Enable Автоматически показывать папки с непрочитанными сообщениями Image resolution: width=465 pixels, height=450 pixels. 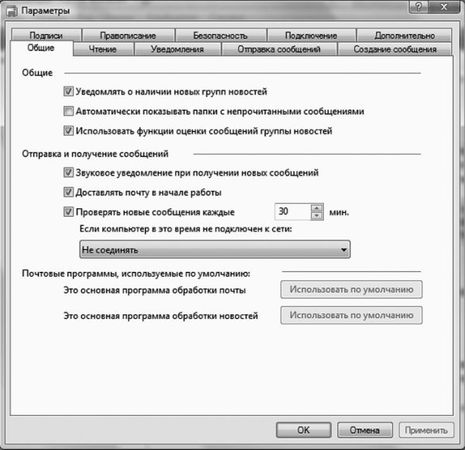click(68, 111)
